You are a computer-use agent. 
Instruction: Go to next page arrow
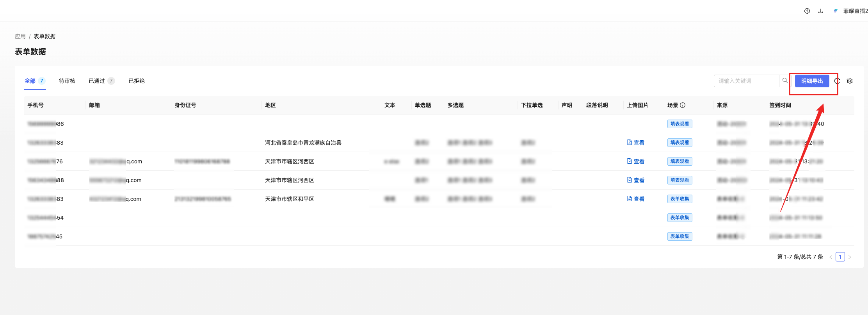coord(850,257)
